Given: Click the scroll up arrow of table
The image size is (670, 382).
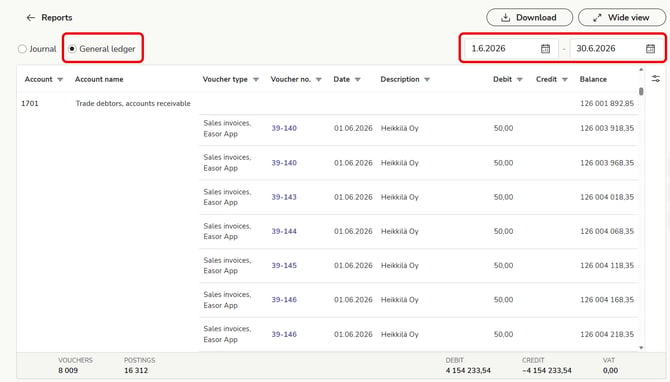Looking at the screenshot, I should click(x=641, y=69).
